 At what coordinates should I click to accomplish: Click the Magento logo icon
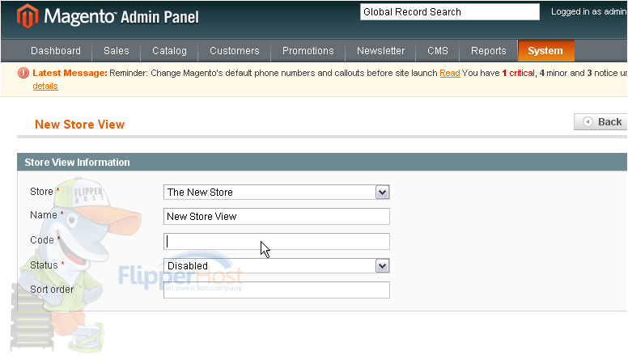pyautogui.click(x=28, y=16)
